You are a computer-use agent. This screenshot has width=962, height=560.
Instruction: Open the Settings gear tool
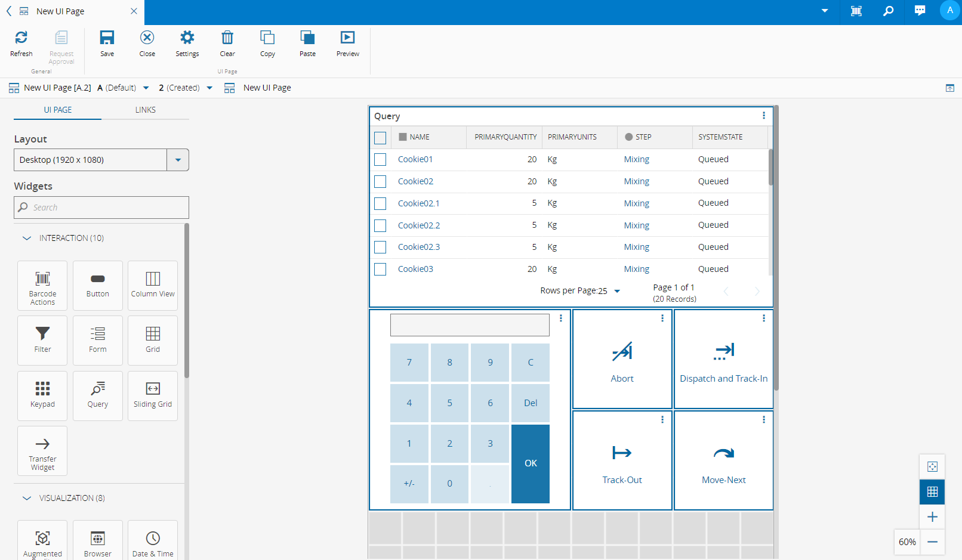(187, 38)
